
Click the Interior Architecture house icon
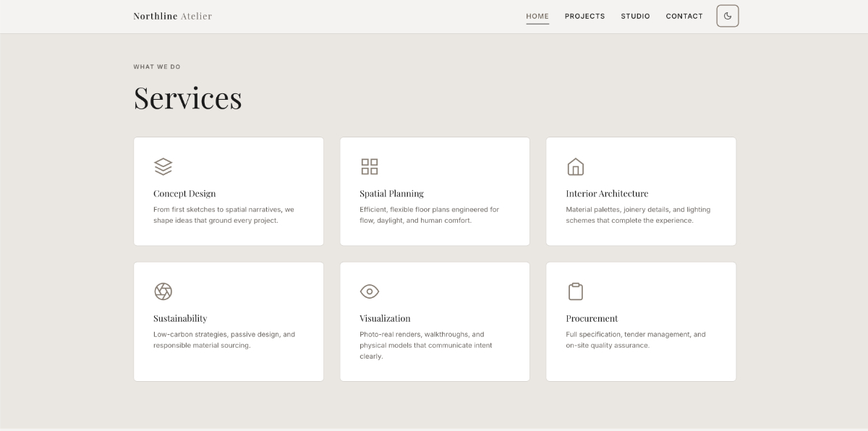[x=576, y=166]
